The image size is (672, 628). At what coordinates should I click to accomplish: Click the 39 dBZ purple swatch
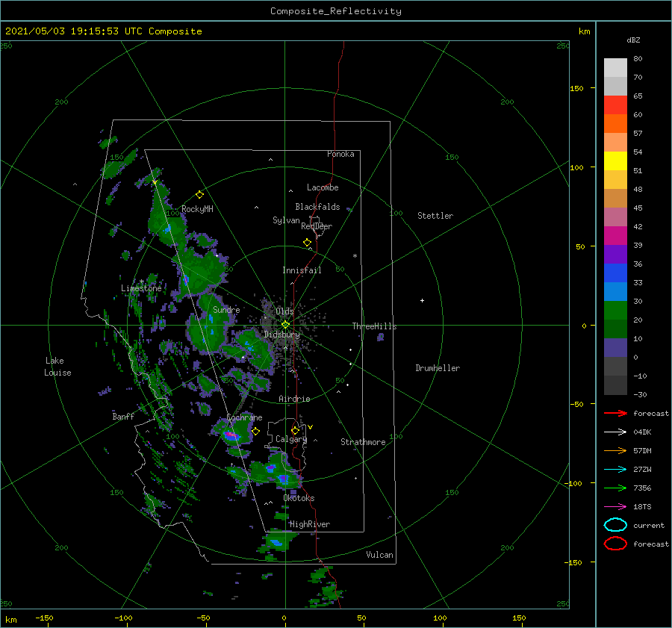tap(615, 255)
